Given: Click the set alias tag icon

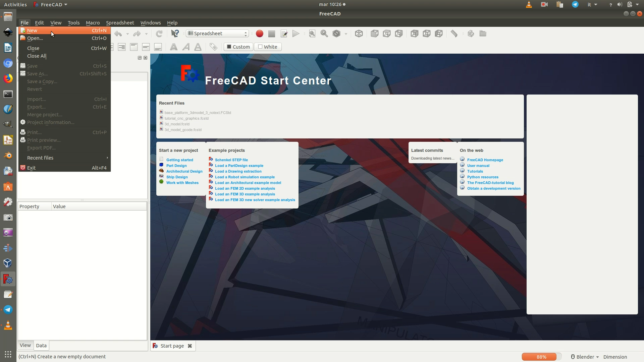Looking at the screenshot, I should pos(213,47).
